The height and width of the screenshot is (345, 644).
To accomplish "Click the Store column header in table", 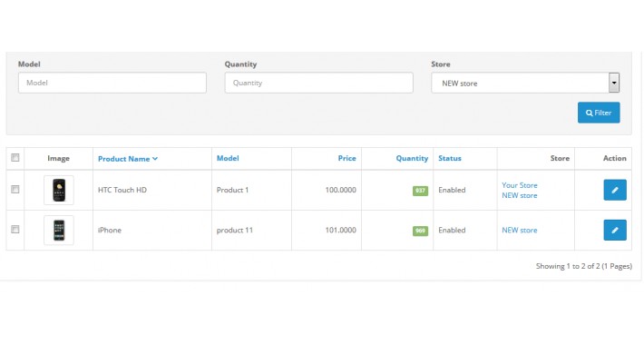I will [560, 158].
